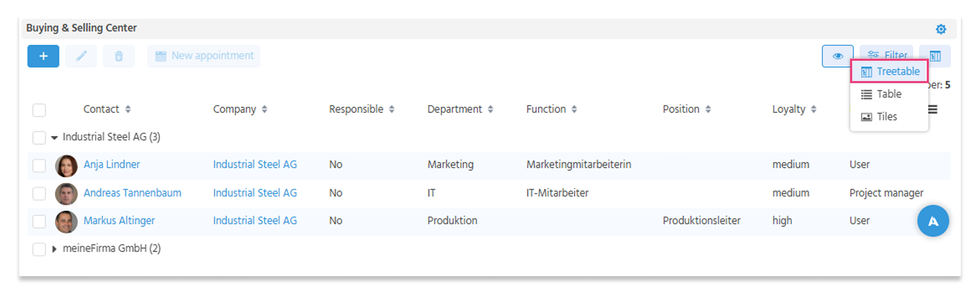Open Industrial Steel AG in Anja Lindner's row
Screen dimensions: 980x290
pos(255,165)
